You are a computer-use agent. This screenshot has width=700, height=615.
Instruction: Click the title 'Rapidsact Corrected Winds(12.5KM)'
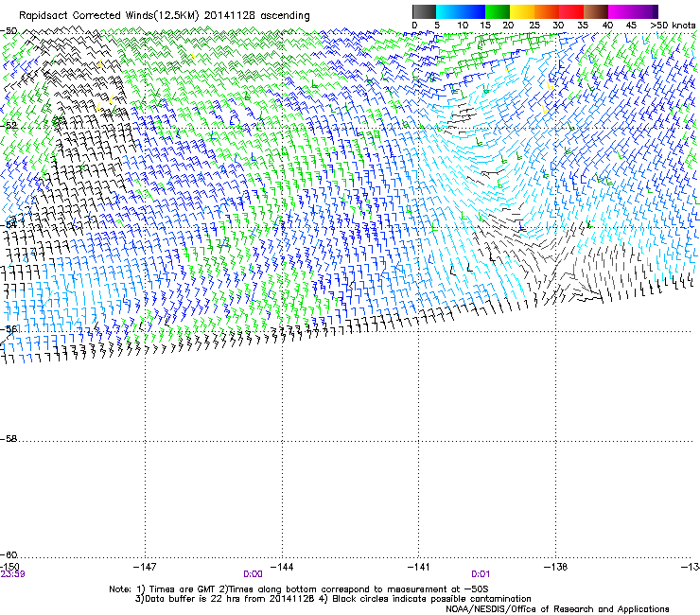pos(109,15)
